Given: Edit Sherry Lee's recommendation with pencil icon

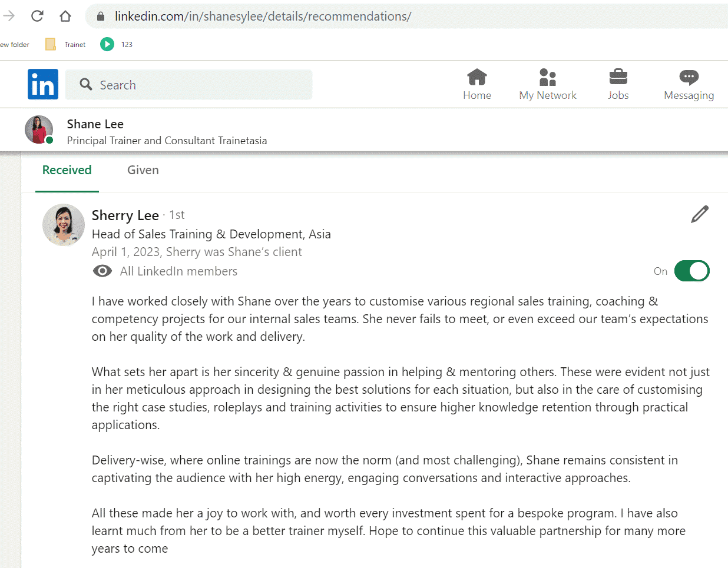Looking at the screenshot, I should pyautogui.click(x=699, y=215).
